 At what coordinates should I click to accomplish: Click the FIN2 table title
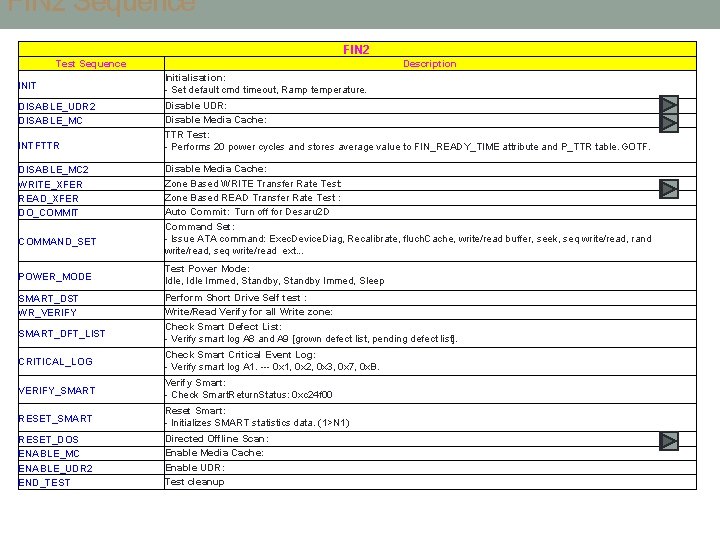point(356,49)
